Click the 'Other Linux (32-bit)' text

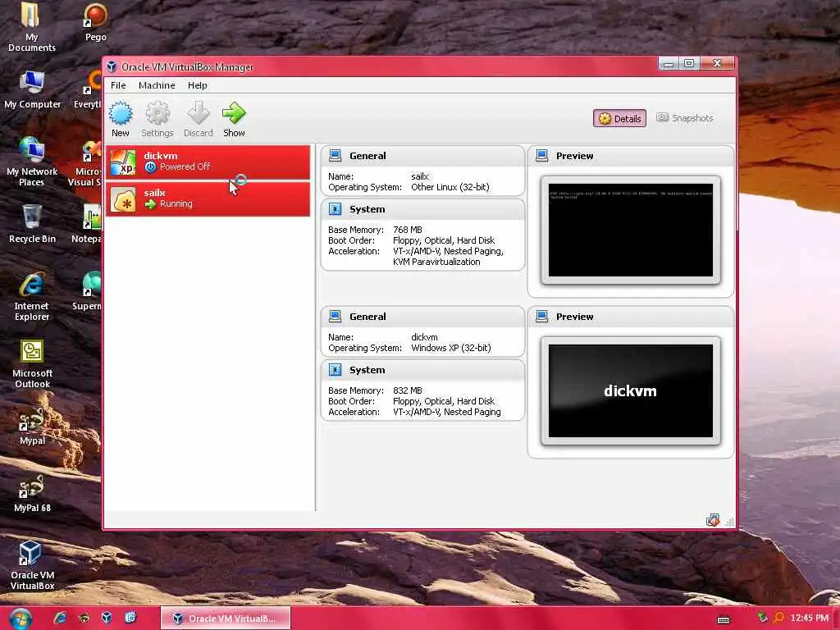tap(450, 187)
